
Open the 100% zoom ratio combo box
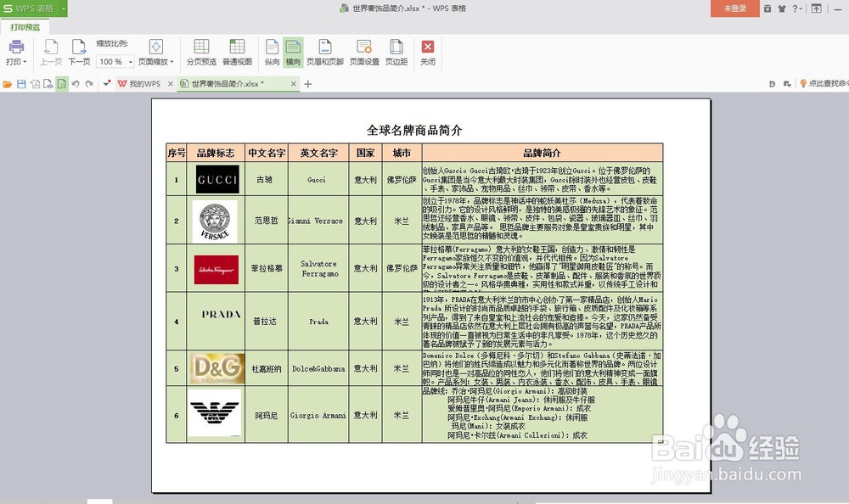115,62
